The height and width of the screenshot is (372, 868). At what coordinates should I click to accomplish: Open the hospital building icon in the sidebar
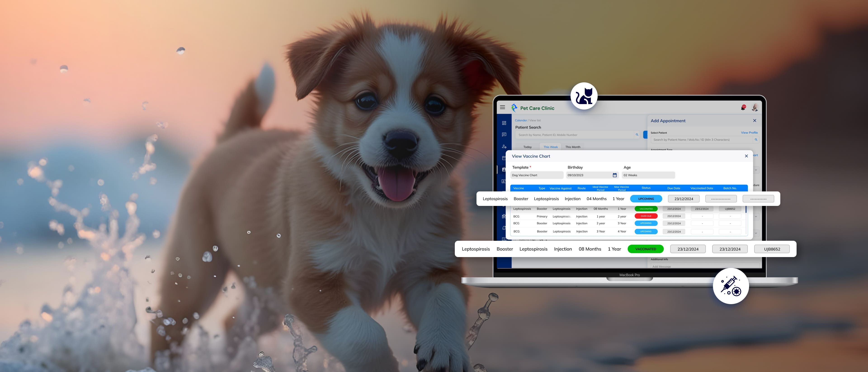(504, 217)
